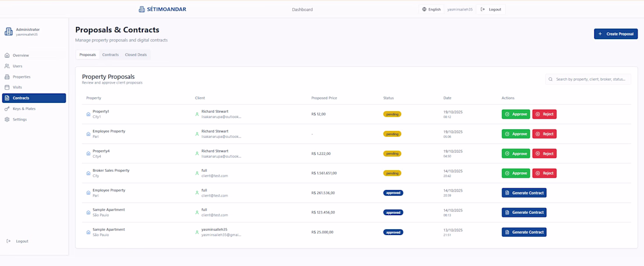Generate contract for R$ 25.000,00 Sample Apartment

(524, 233)
